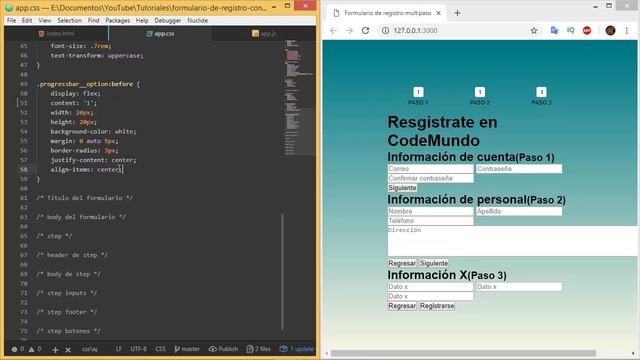Open the Edit menu in Atom
This screenshot has height=360, width=640.
click(x=27, y=20)
